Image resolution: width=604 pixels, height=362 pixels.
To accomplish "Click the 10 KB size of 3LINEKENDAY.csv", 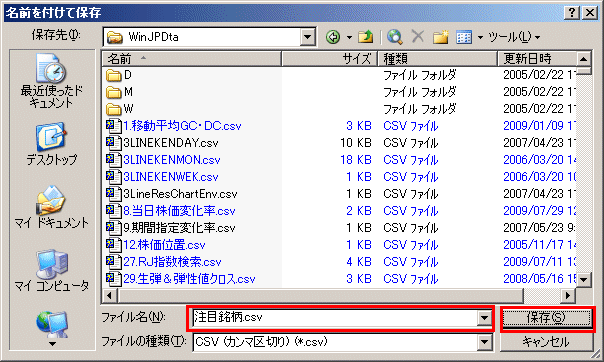I will click(356, 142).
